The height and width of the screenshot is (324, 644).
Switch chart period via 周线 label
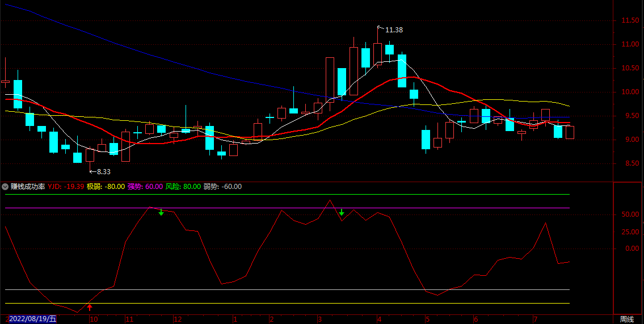click(x=627, y=319)
